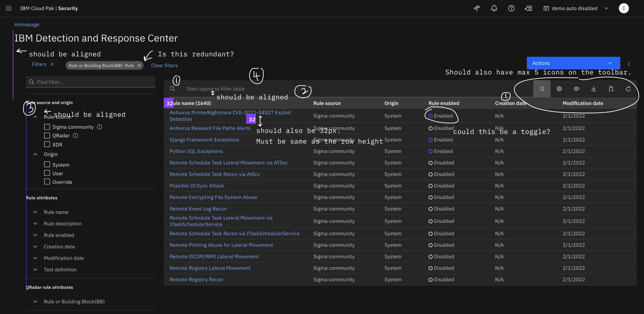Open Antivirus PrinterNightmare CVE-2021-34527 rule
644x314 pixels.
[x=230, y=116]
